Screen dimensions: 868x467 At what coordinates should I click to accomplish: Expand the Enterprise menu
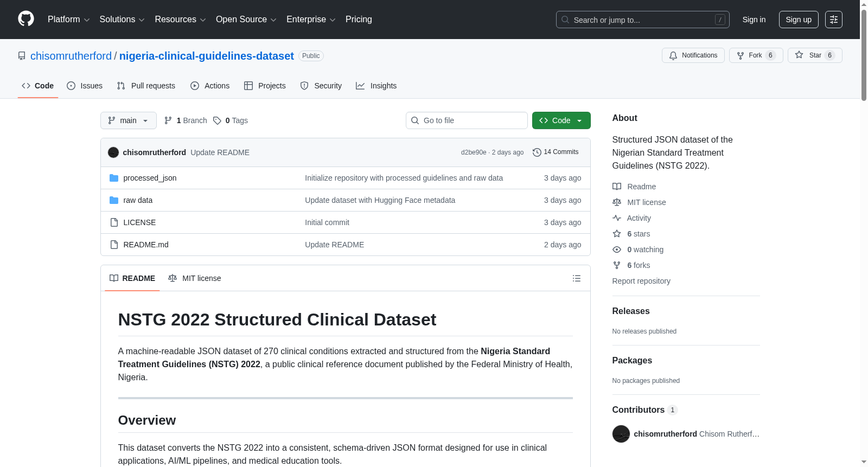click(311, 20)
